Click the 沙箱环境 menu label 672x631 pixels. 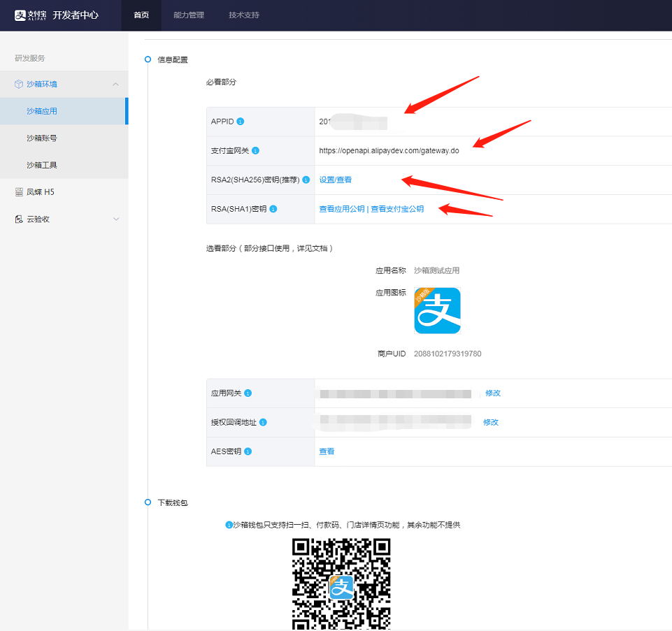click(x=41, y=84)
